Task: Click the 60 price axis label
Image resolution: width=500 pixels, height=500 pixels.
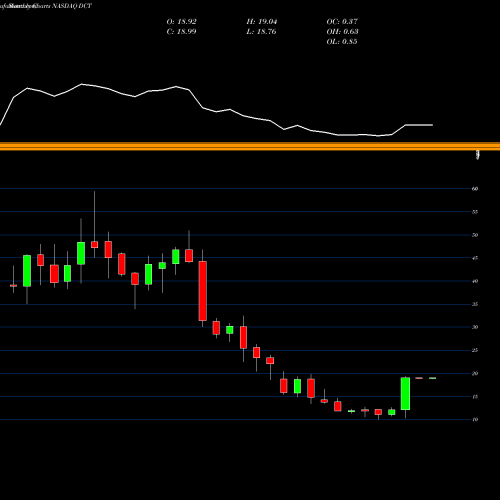Action: click(x=475, y=189)
